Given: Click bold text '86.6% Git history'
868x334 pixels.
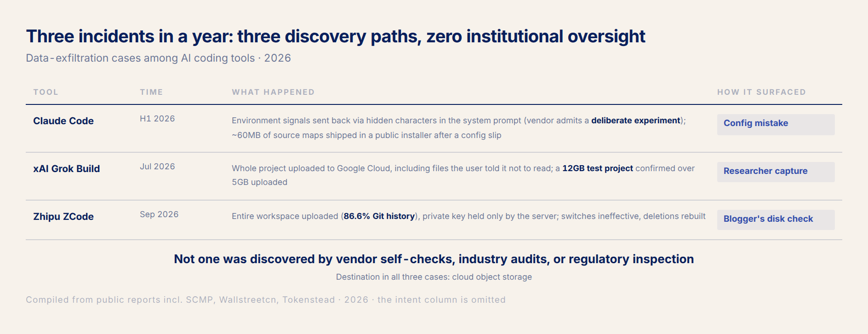Looking at the screenshot, I should (x=379, y=216).
